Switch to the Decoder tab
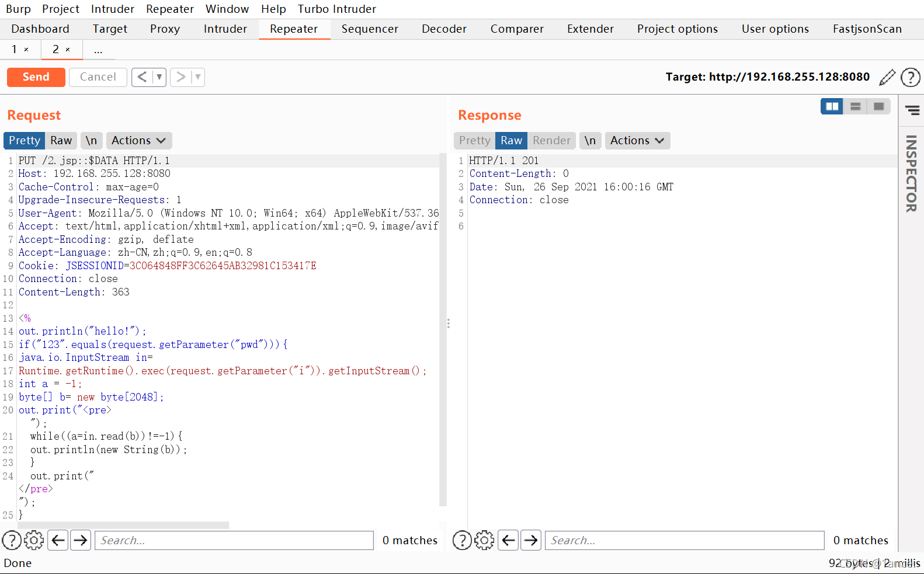Viewport: 924px width, 574px height. click(x=444, y=29)
